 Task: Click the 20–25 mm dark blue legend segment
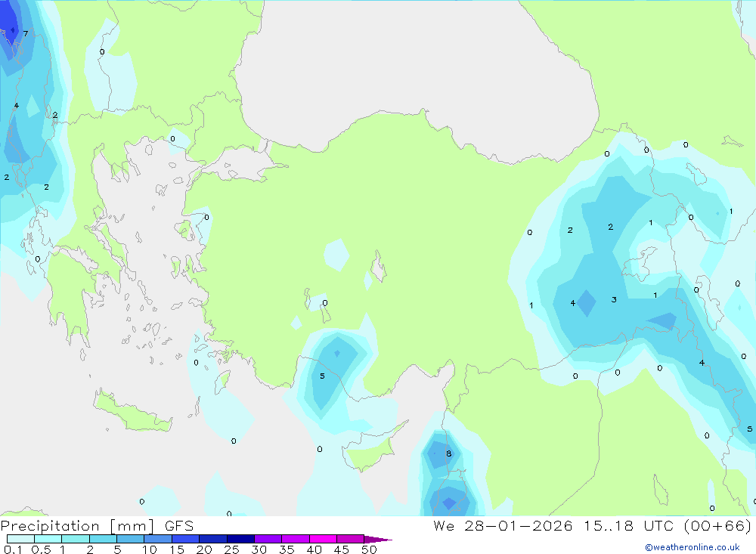pos(212,539)
